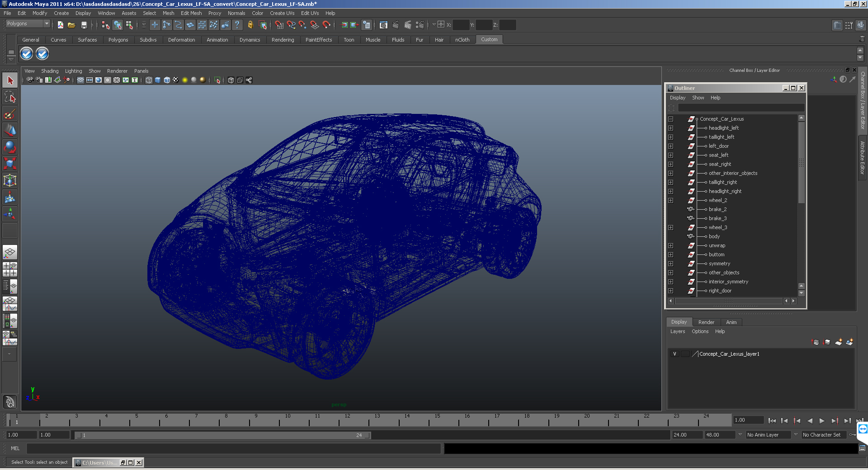The image size is (868, 470).
Task: Expand the headlight_left node in Outliner
Action: coord(671,128)
